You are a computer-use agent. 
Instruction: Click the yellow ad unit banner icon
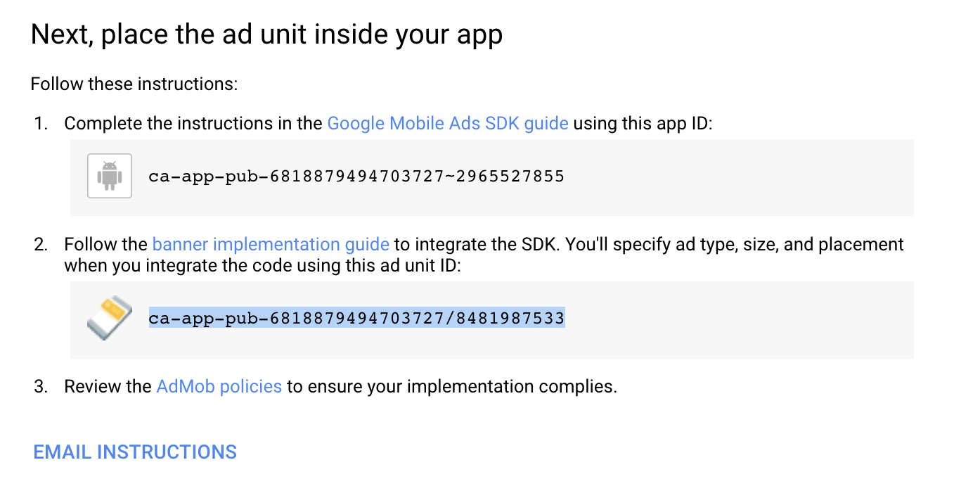coord(109,319)
